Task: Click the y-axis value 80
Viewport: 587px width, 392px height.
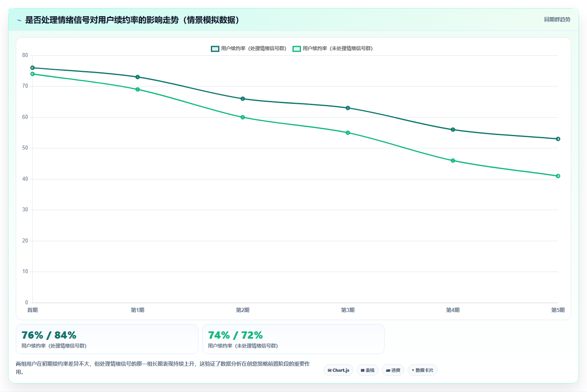Action: click(x=25, y=55)
